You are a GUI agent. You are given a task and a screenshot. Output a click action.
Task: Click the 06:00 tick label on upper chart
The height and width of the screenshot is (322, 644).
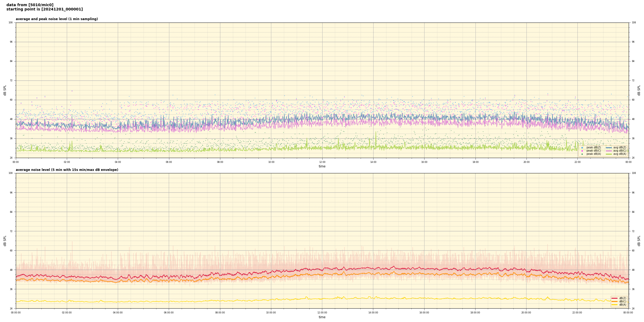click(169, 162)
